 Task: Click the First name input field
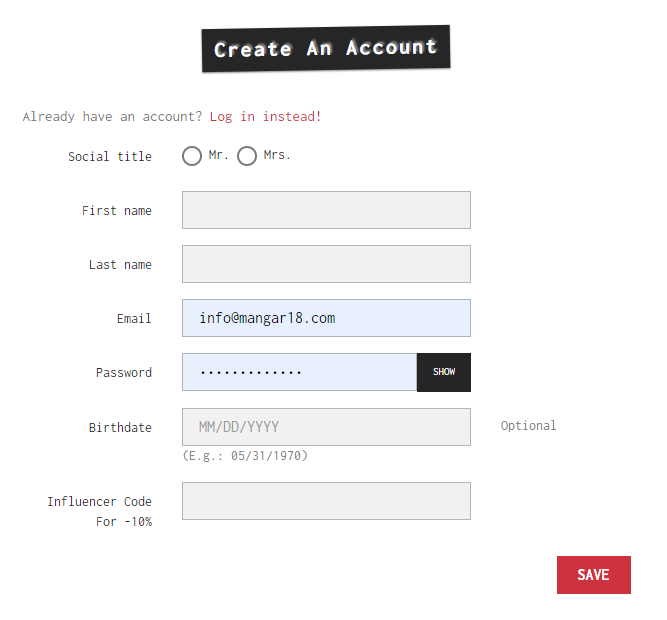(326, 210)
